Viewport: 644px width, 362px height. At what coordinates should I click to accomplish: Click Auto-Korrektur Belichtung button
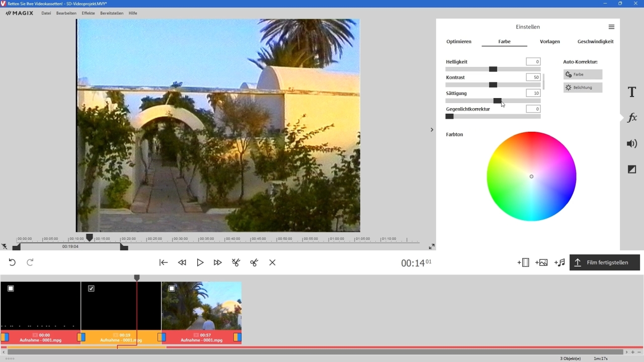583,87
